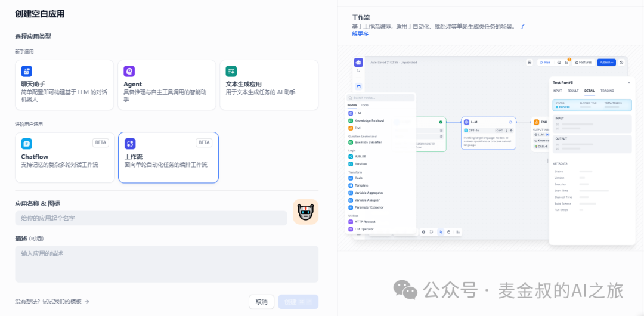Choose the 工作流 app type card
The width and height of the screenshot is (644, 316).
pyautogui.click(x=168, y=157)
